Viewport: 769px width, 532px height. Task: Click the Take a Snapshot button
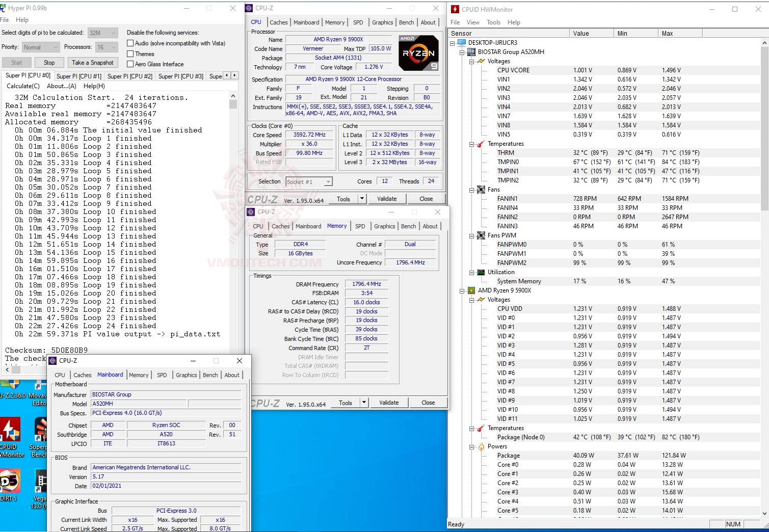click(93, 63)
